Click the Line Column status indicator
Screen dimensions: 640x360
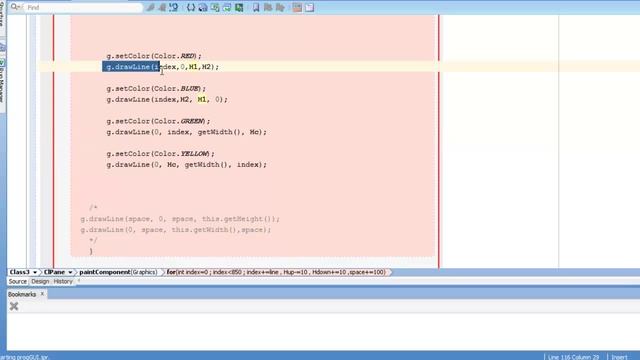[573, 357]
